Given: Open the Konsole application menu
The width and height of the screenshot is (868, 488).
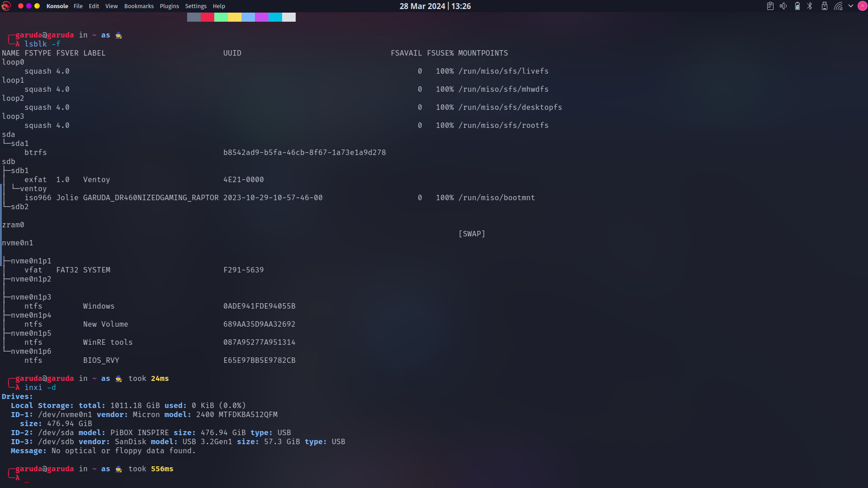Looking at the screenshot, I should pyautogui.click(x=57, y=6).
